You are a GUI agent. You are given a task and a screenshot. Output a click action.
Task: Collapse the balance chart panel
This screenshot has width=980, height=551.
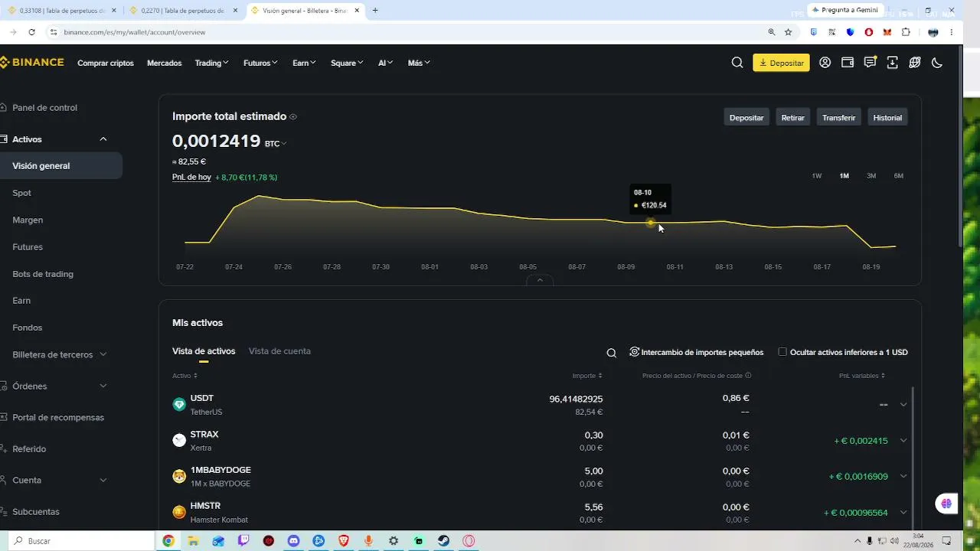[540, 280]
